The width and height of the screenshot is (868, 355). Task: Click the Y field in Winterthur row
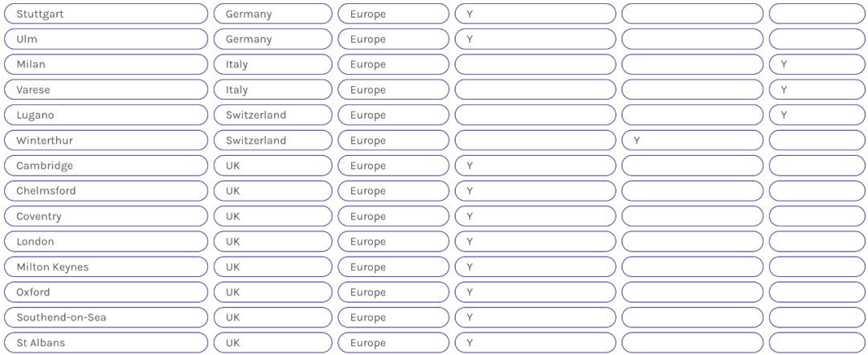693,141
